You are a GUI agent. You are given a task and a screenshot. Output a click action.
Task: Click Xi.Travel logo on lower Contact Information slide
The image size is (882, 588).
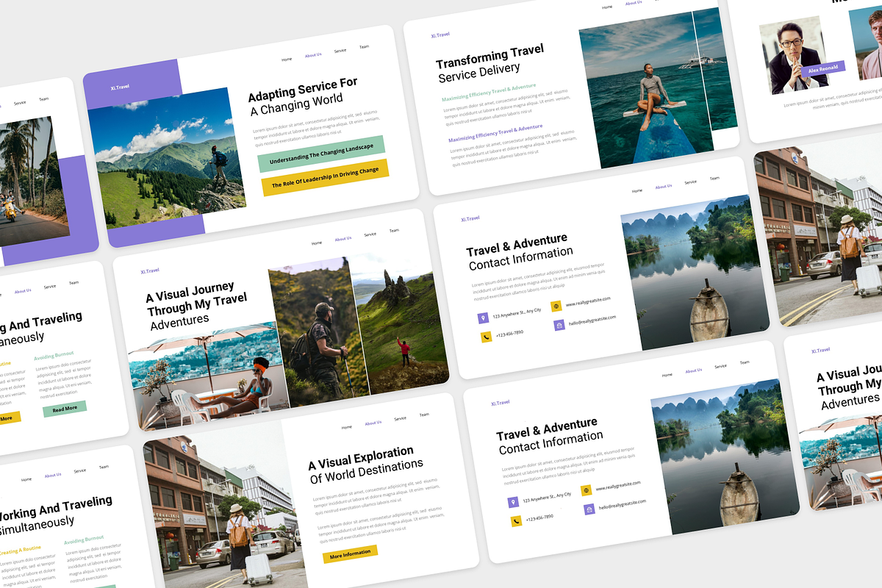(501, 403)
